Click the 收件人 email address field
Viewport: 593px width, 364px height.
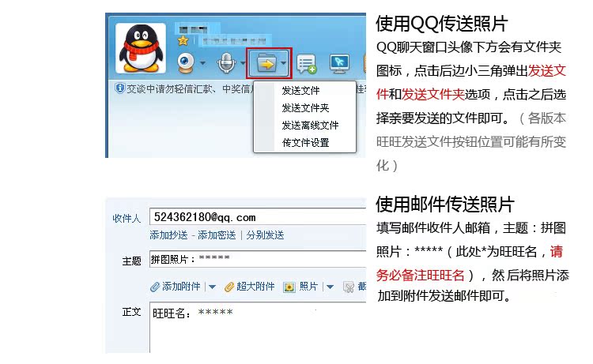pyautogui.click(x=258, y=217)
